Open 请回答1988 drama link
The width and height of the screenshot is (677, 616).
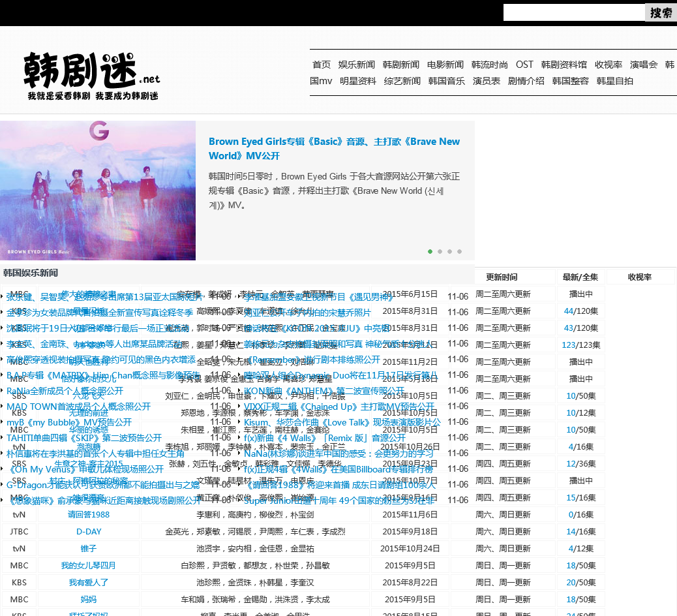tap(89, 514)
